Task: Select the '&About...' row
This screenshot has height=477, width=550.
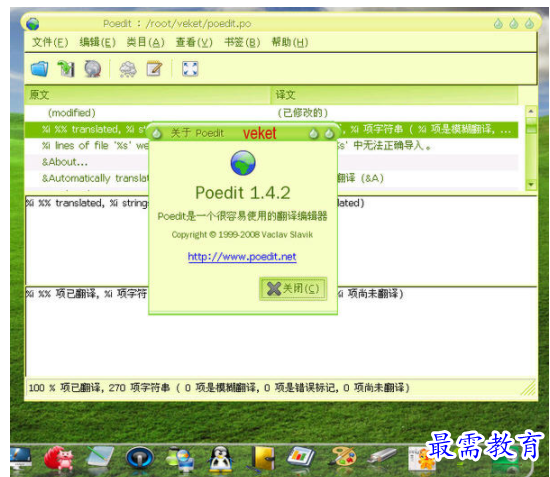Action: click(x=87, y=162)
